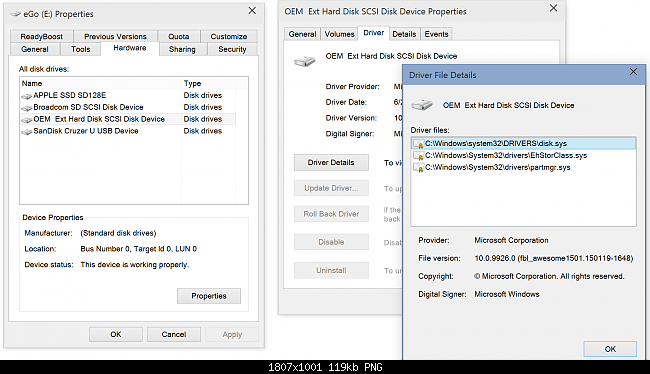The height and width of the screenshot is (374, 650).
Task: Click the Update Driver... button
Action: (x=331, y=188)
